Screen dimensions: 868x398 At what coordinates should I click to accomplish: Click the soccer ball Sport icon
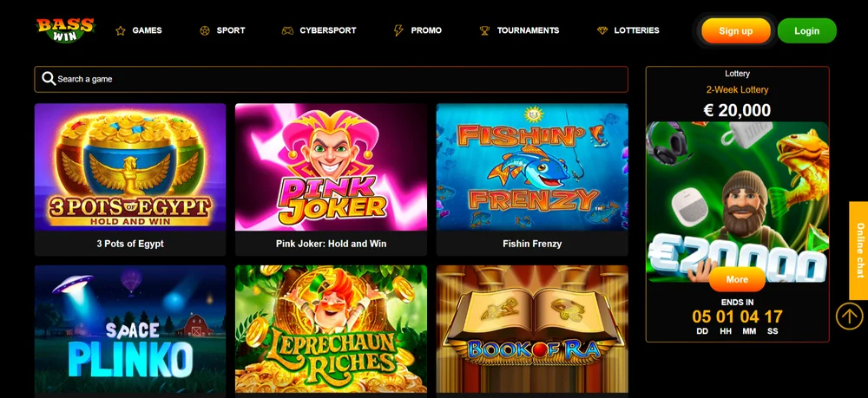(205, 31)
